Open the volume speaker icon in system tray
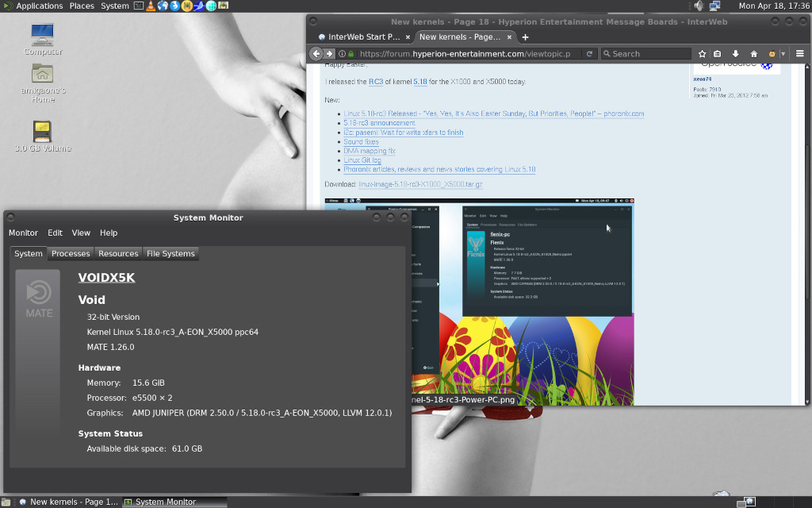Image resolution: width=812 pixels, height=508 pixels. click(699, 6)
